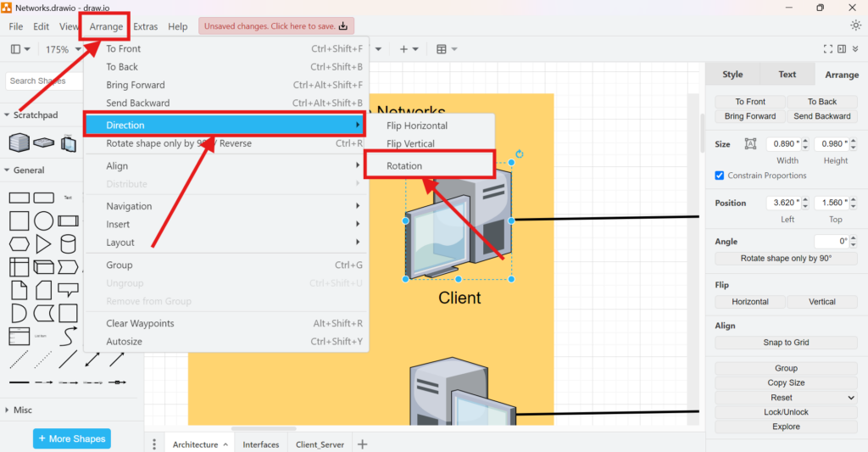Switch to the Interfaces page tab
868x452 pixels.
261,444
